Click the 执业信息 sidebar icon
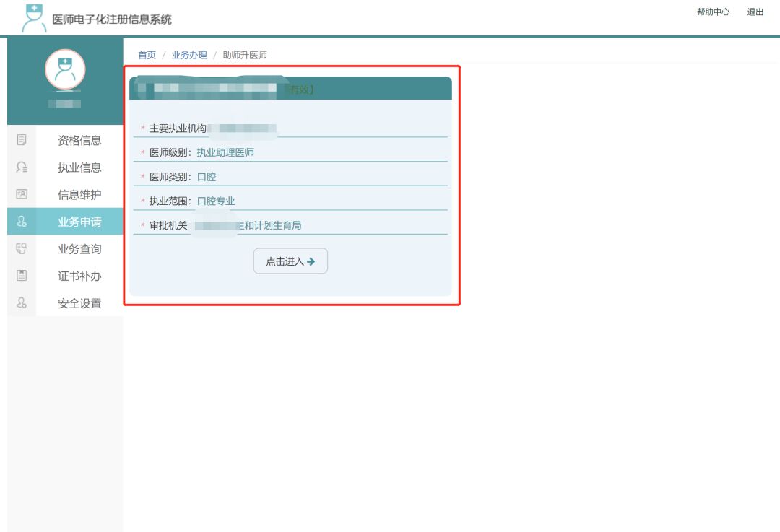This screenshot has height=532, width=780. pos(22,167)
